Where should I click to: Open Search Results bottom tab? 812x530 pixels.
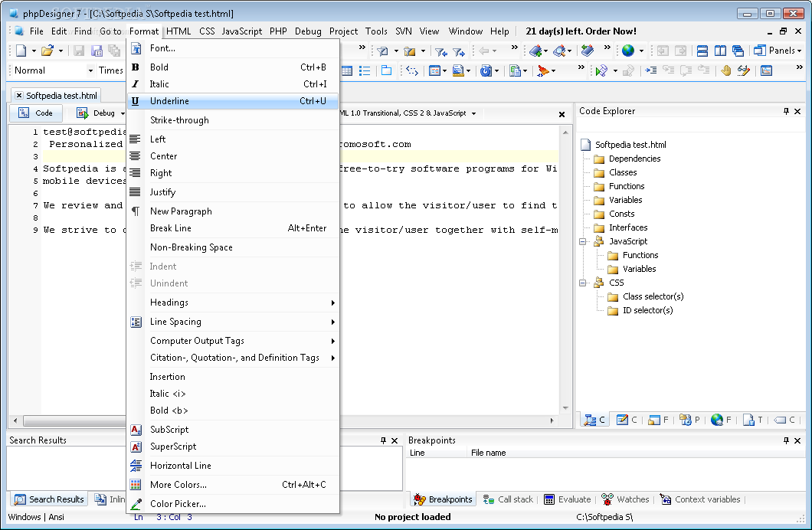[49, 499]
